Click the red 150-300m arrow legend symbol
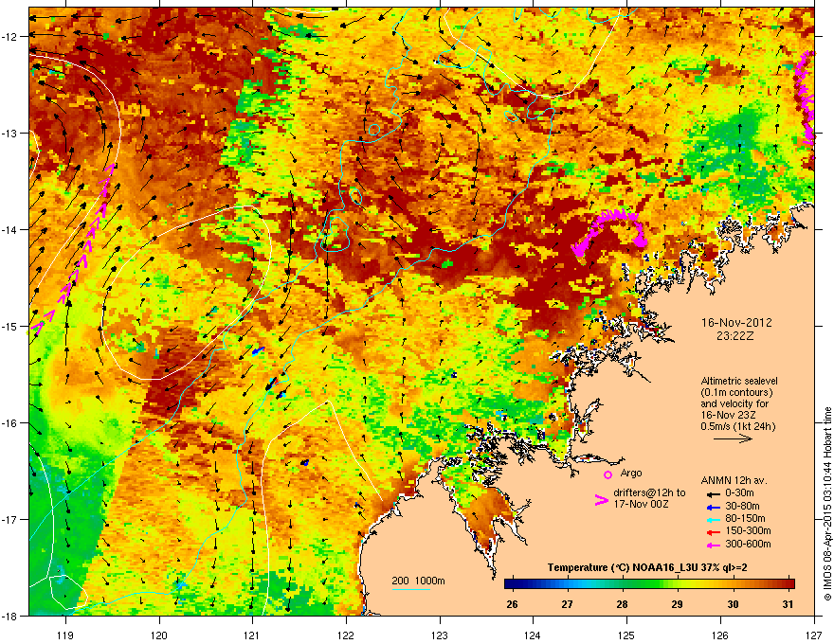Viewport: 834px width, 644px height. coord(713,531)
